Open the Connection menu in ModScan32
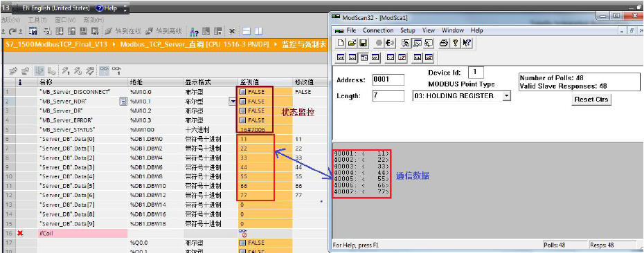The height and width of the screenshot is (253, 644). [378, 30]
